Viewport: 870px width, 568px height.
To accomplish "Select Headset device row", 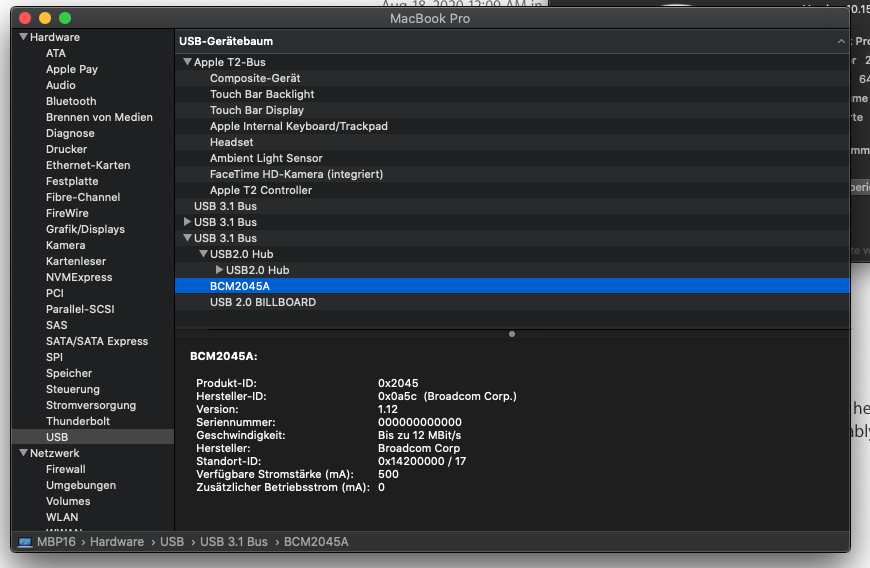I will 512,143.
